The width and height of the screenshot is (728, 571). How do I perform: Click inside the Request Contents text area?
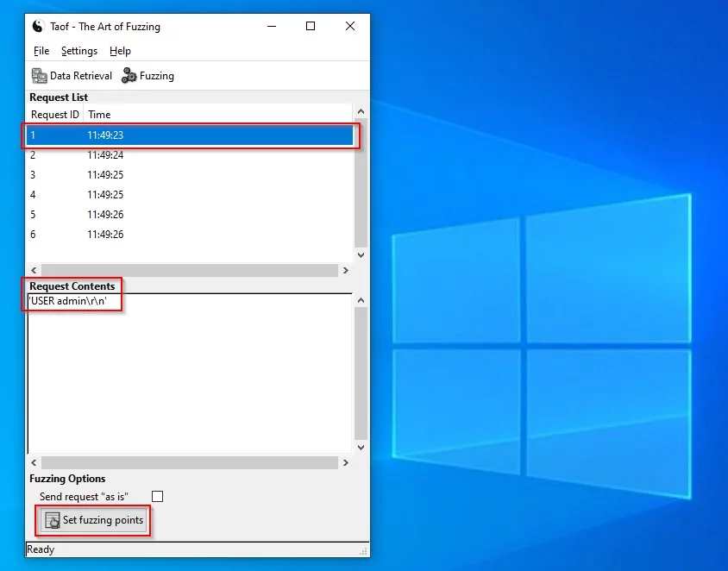click(x=190, y=371)
